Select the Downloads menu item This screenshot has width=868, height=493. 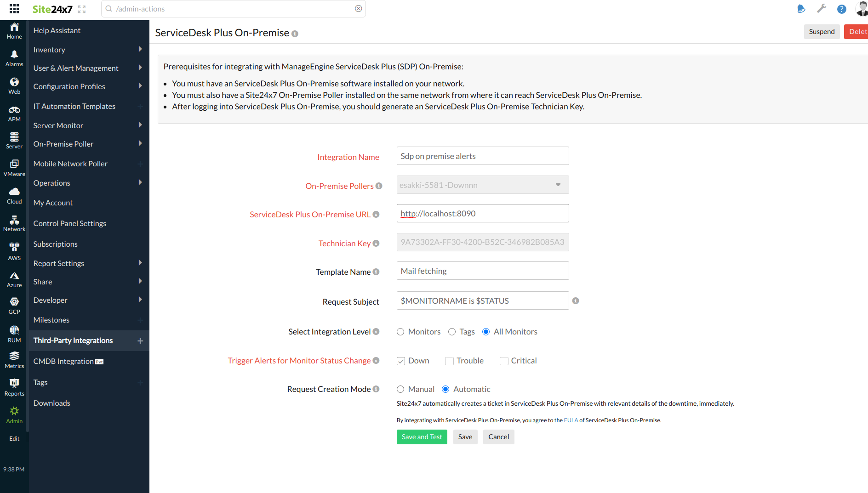[51, 403]
